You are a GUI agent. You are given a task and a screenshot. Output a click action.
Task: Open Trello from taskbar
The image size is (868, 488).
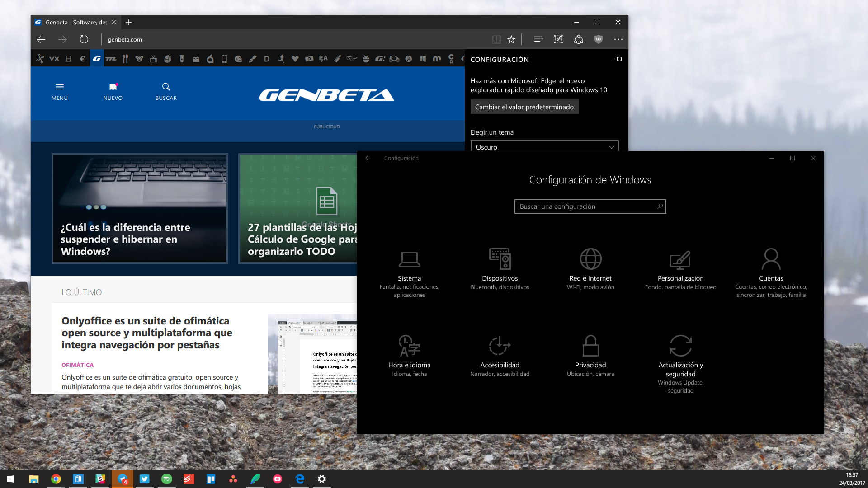pos(211,479)
